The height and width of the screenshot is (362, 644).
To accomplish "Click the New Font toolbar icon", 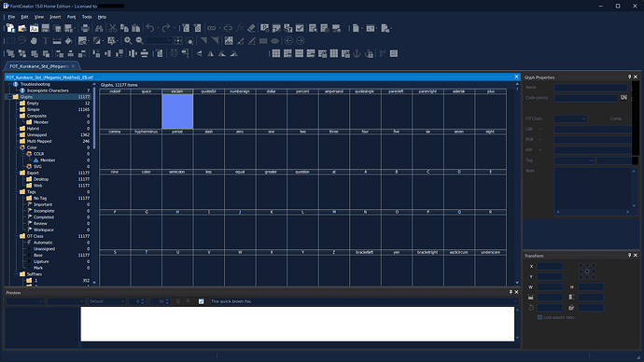I will tap(10, 28).
